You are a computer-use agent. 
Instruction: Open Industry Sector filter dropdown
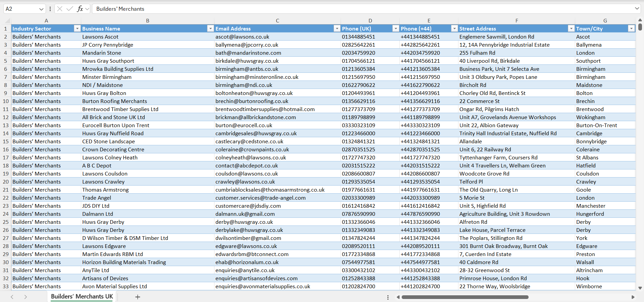(x=77, y=29)
